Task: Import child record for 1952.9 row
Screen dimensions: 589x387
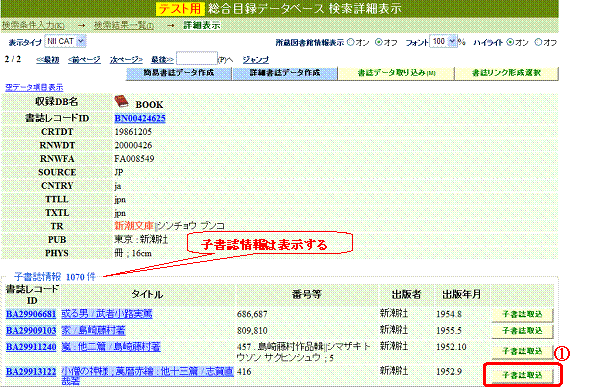Action: point(522,375)
